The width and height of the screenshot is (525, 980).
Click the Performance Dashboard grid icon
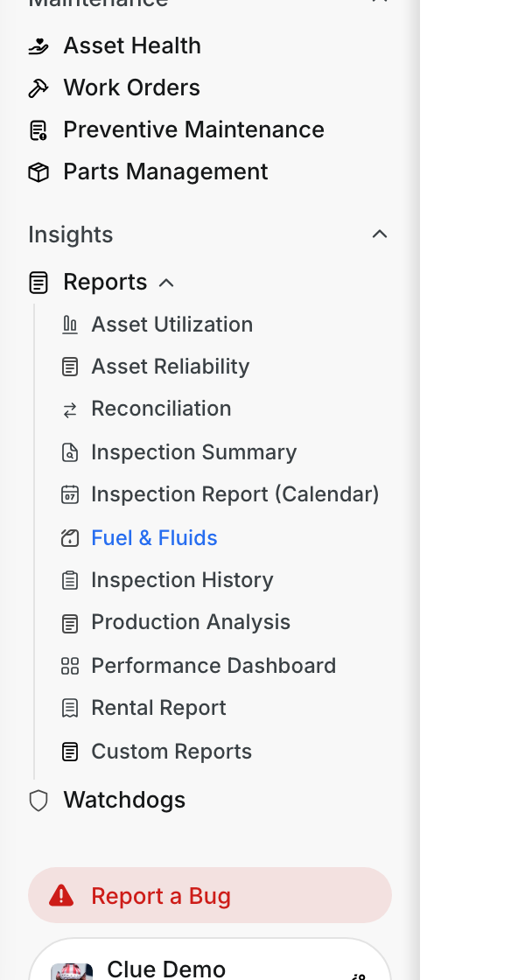[70, 666]
